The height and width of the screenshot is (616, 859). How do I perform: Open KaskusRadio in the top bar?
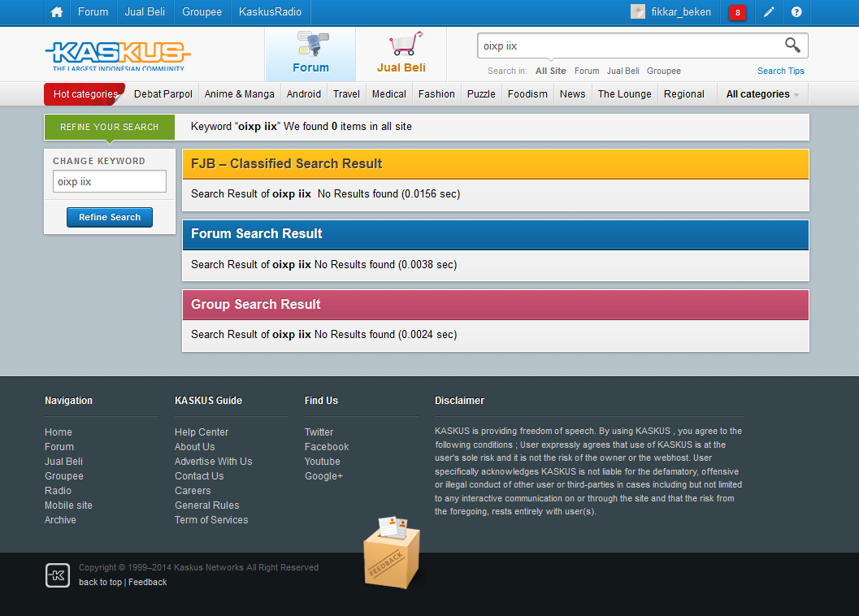[x=270, y=12]
